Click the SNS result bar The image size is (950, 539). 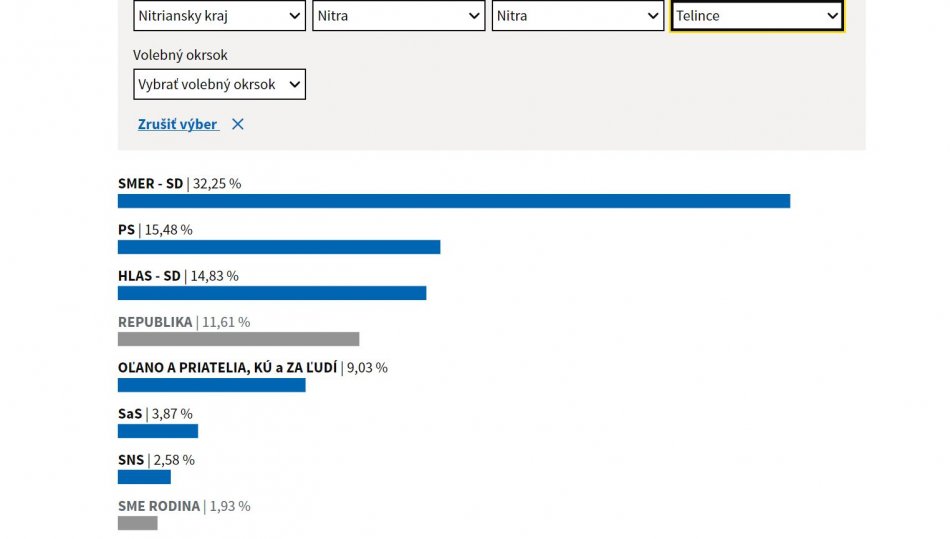(x=144, y=477)
